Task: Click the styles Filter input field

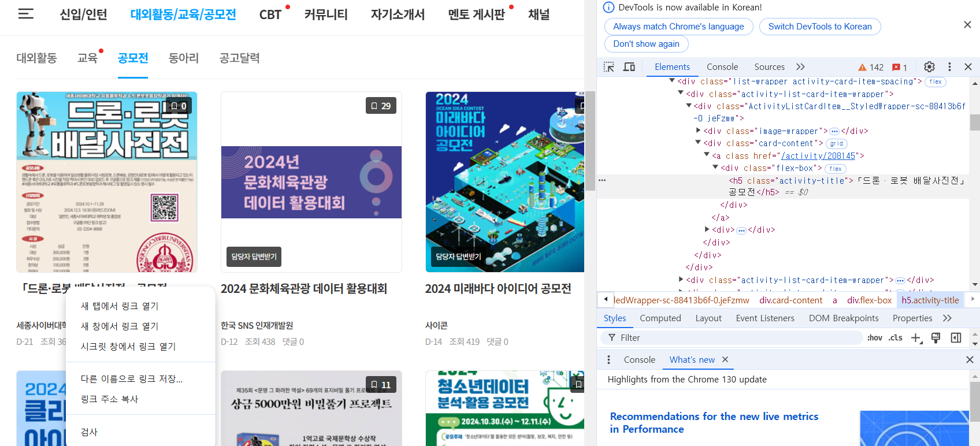Action: point(732,338)
